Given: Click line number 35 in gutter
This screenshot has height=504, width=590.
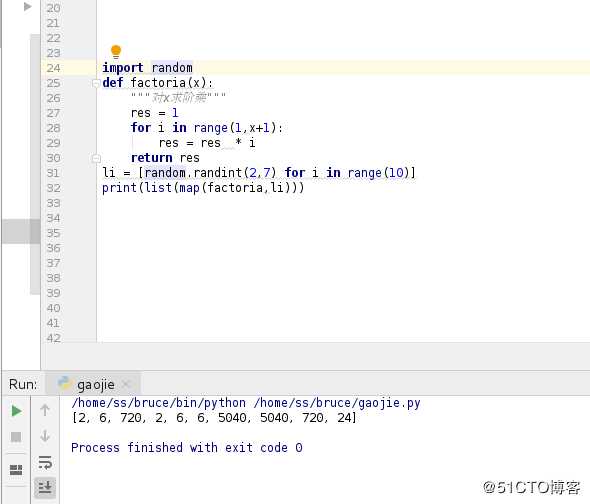Looking at the screenshot, I should pyautogui.click(x=53, y=233).
